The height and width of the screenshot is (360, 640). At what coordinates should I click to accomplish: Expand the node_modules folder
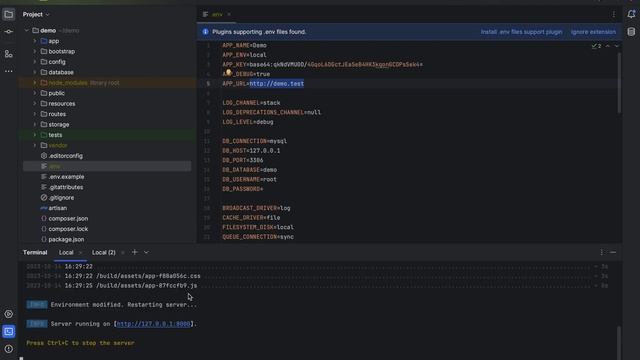coord(35,83)
